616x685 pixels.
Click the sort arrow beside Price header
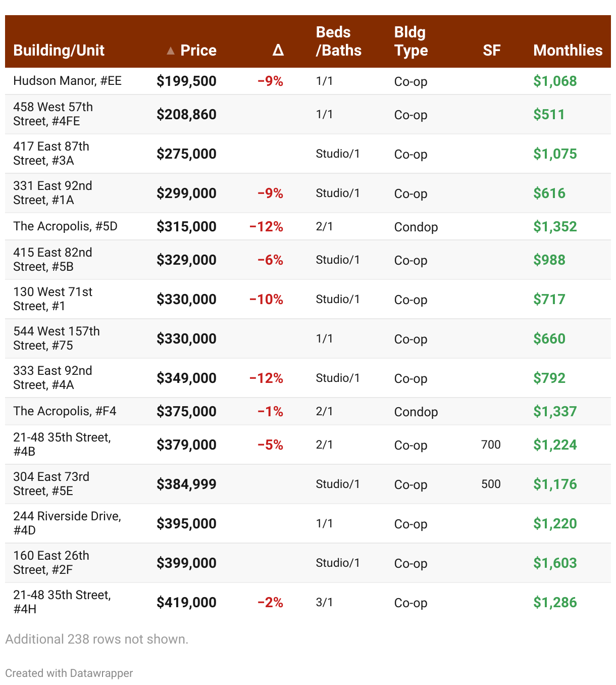[171, 51]
